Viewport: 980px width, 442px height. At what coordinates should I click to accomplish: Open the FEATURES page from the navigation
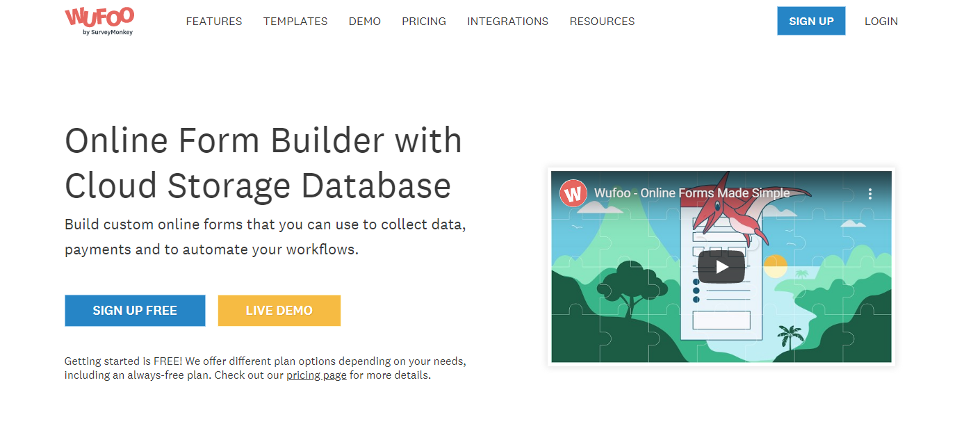tap(213, 21)
